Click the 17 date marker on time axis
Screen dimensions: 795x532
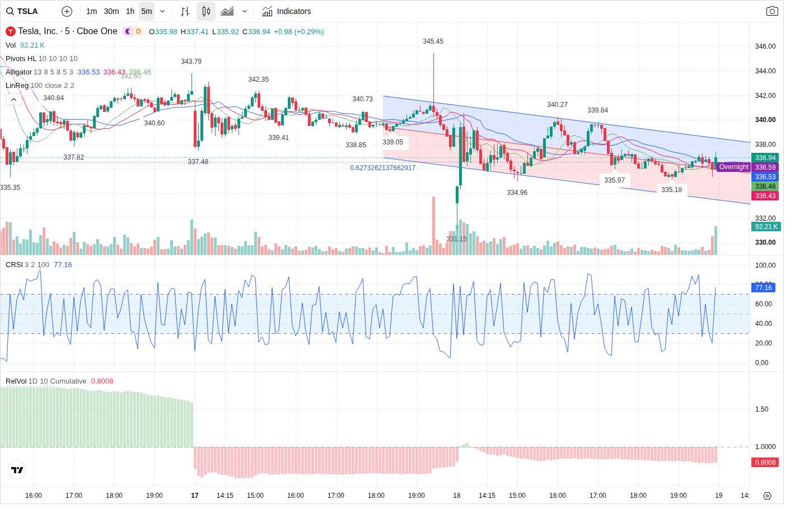(195, 496)
